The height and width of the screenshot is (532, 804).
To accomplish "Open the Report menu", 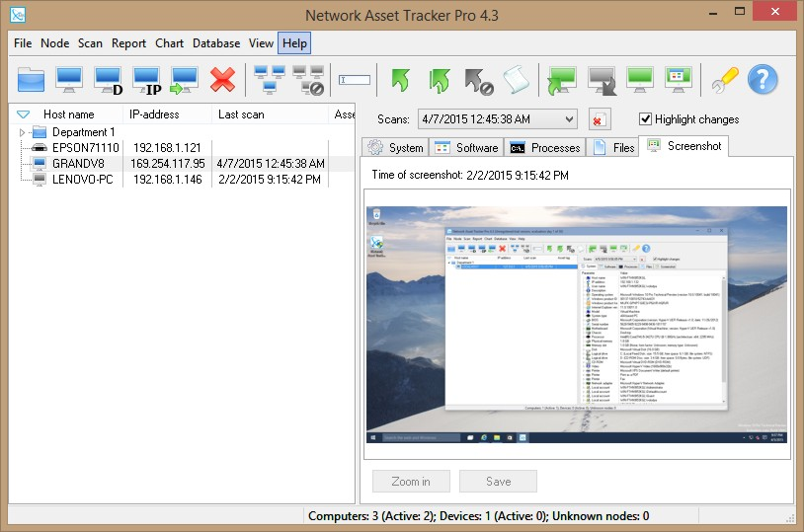I will [x=128, y=43].
